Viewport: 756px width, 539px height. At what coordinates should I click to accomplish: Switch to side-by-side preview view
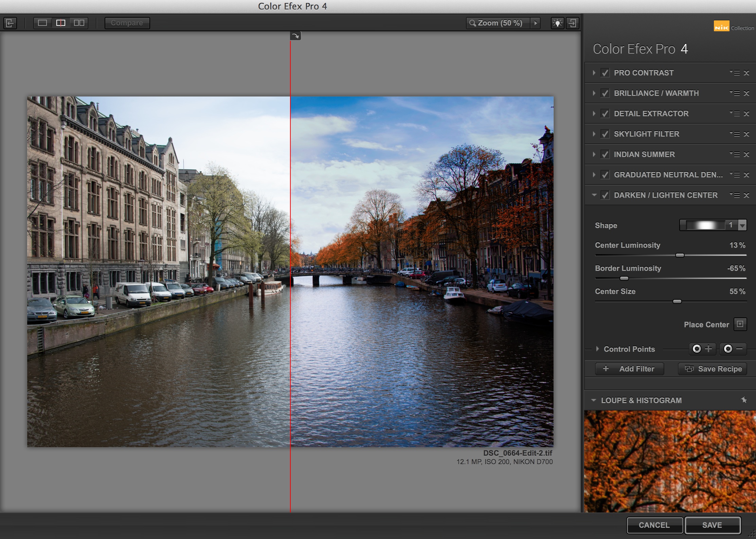[x=79, y=23]
